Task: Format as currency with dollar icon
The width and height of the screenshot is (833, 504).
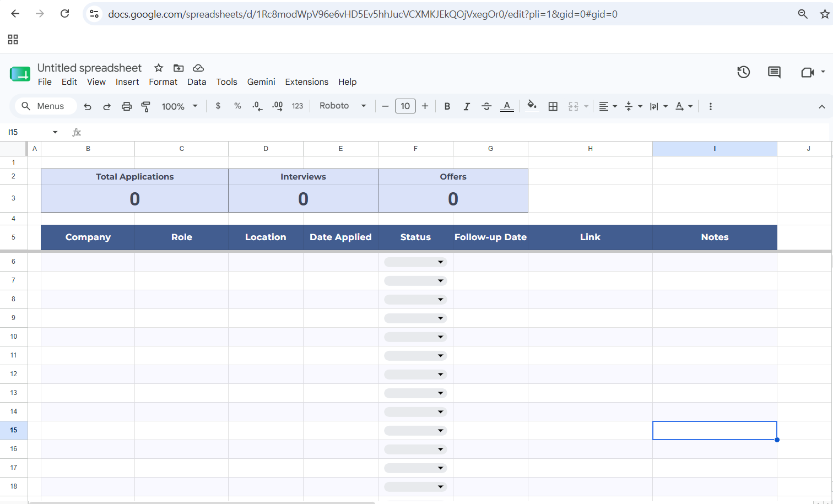Action: click(218, 106)
